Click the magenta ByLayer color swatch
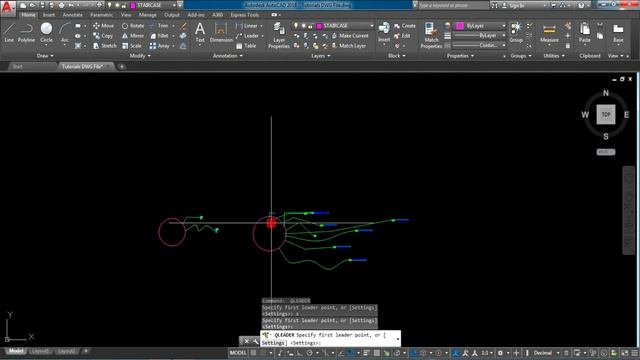The height and width of the screenshot is (360, 640). pos(460,26)
